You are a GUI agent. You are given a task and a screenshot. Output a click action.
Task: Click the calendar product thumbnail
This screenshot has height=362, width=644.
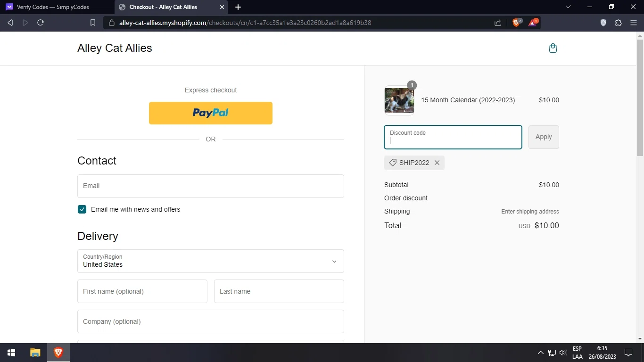399,100
